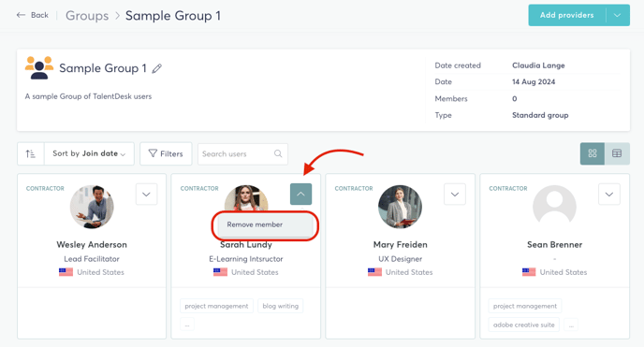Screen dimensions: 644x347
Task: Collapse Sarah Lundy's open card menu
Action: point(300,194)
